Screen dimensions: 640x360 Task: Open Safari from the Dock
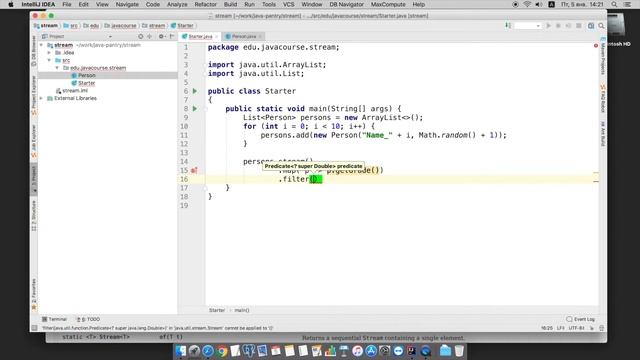[208, 351]
